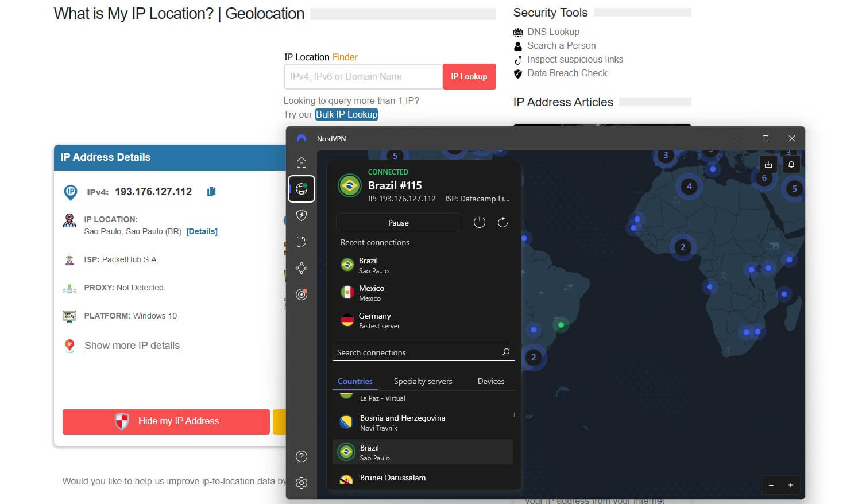
Task: Maximize the NordVPN window
Action: [766, 138]
